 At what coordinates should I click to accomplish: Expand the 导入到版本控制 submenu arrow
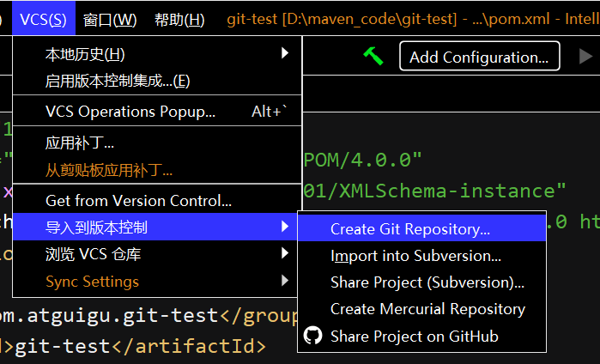pyautogui.click(x=285, y=227)
